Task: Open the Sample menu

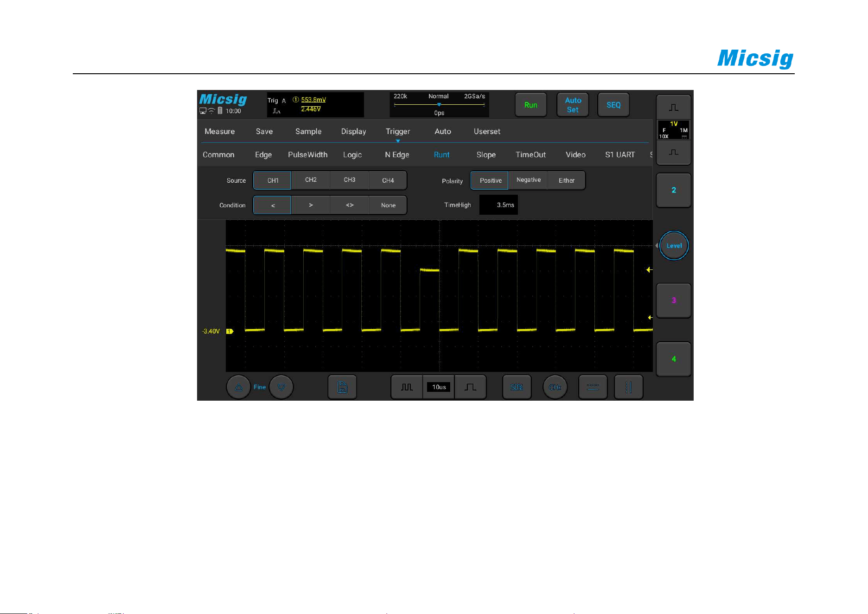Action: [308, 131]
